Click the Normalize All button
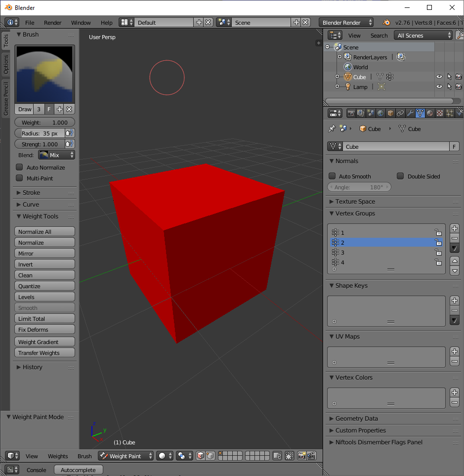Screen dimensions: 464x476 point(44,232)
